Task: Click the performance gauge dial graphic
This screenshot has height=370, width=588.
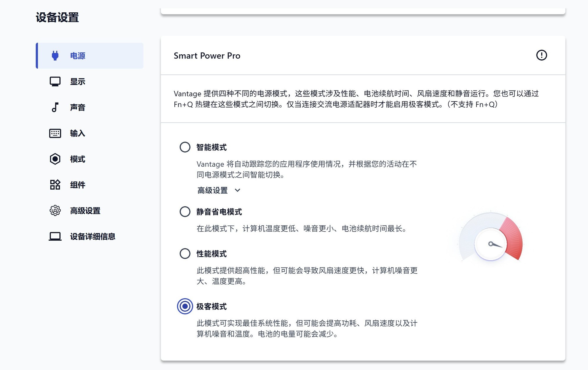Action: click(x=491, y=237)
